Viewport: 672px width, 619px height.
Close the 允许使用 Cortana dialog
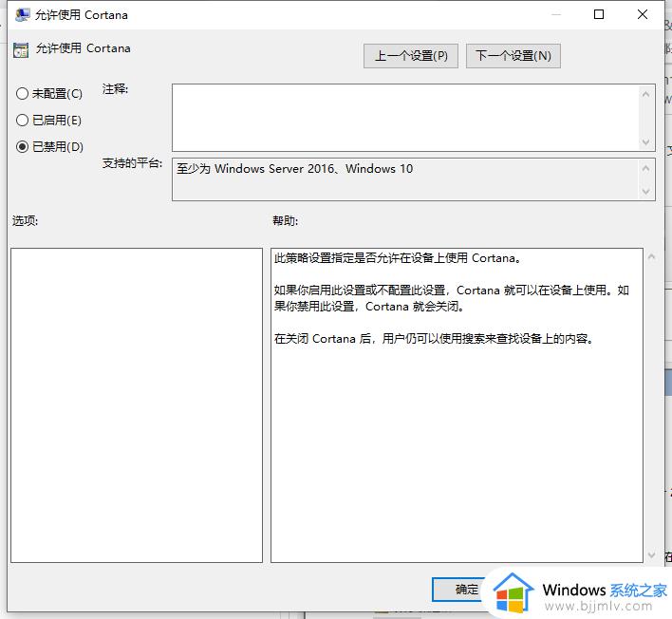coord(642,14)
